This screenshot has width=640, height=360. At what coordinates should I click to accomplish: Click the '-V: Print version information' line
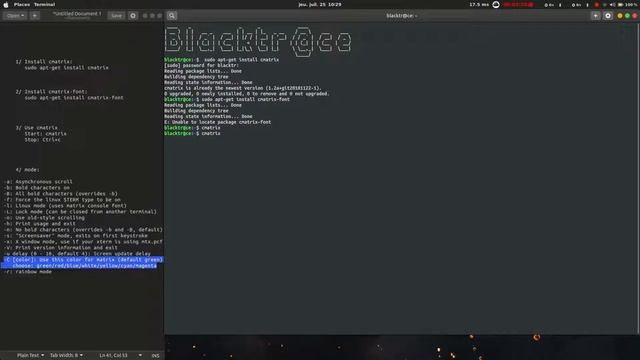(60, 248)
